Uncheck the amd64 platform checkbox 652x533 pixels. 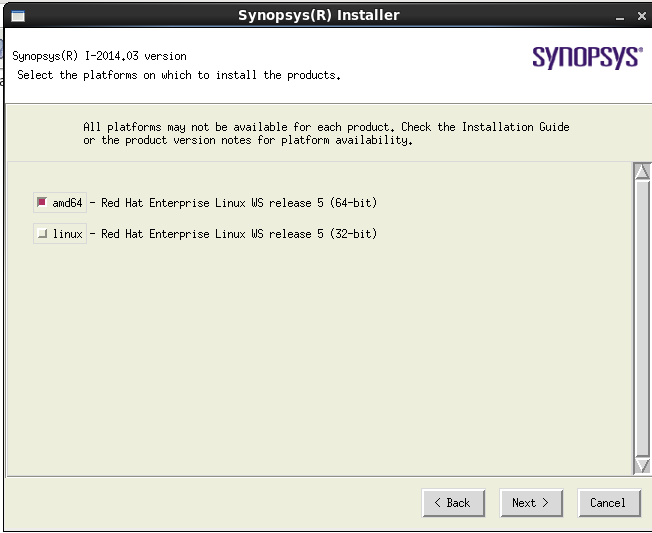point(42,202)
